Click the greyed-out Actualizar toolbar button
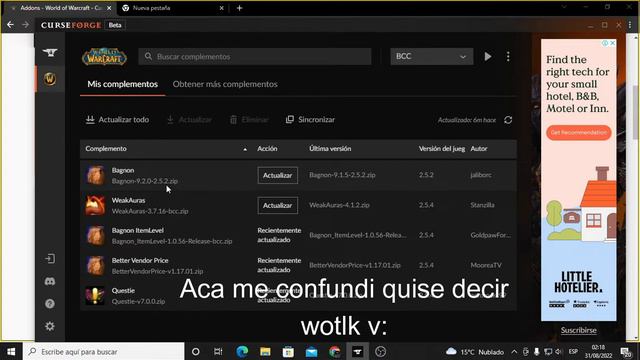 coord(189,120)
